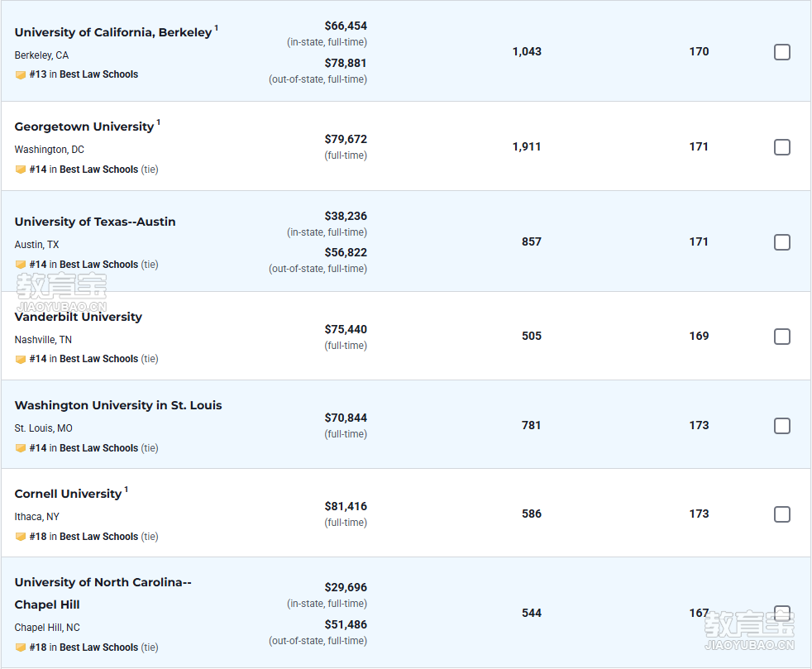Image resolution: width=812 pixels, height=669 pixels.
Task: Click the ranking badge icon for Vanderbilt University
Action: point(21,359)
